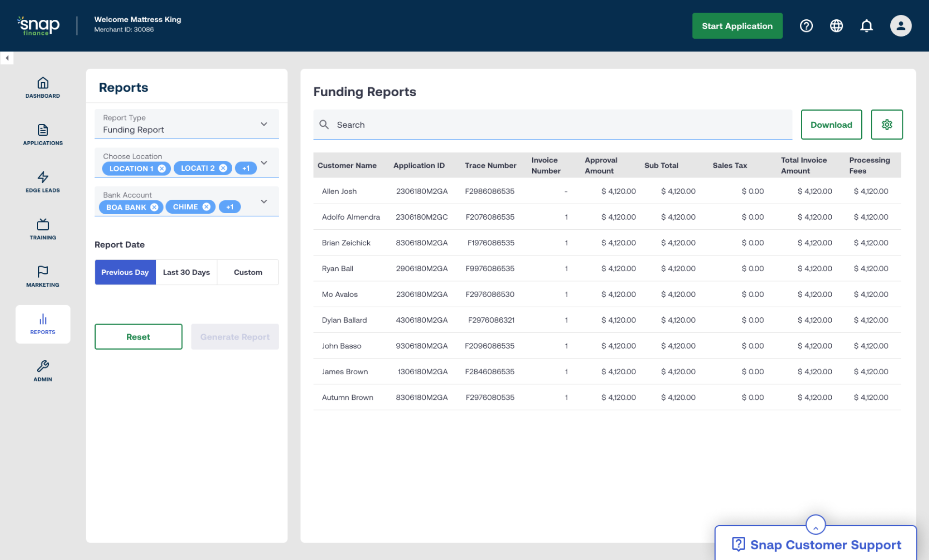Expand the Bank Account dropdown
Viewport: 929px width, 560px height.
(264, 201)
